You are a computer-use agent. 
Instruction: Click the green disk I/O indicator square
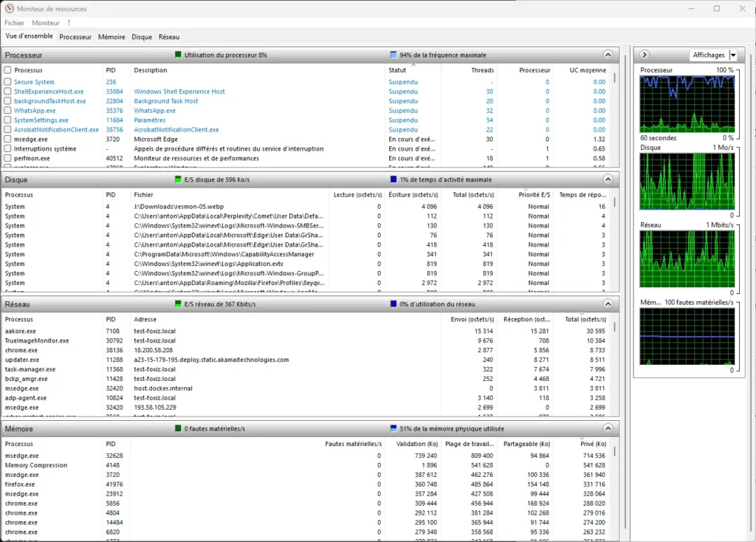click(x=178, y=179)
